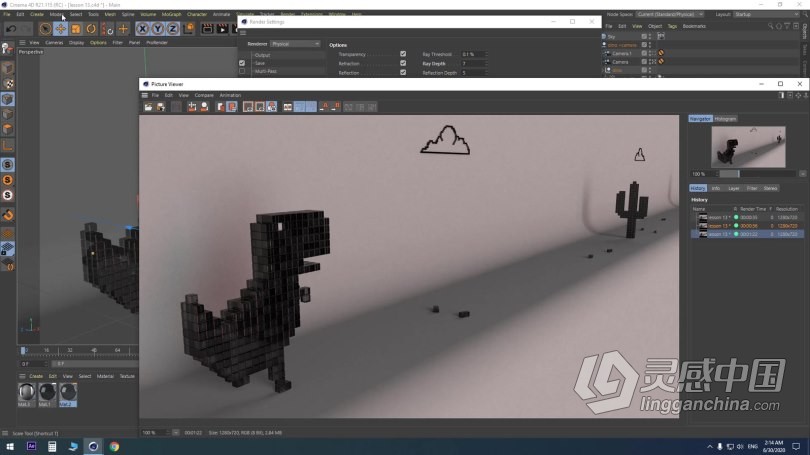This screenshot has width=810, height=455.
Task: Toggle the Reflection checkbox
Action: pyautogui.click(x=403, y=72)
